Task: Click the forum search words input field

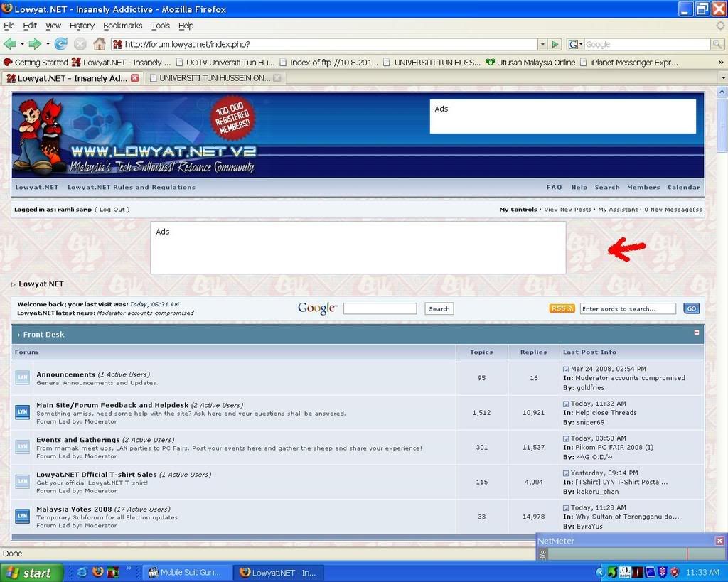Action: click(x=628, y=308)
